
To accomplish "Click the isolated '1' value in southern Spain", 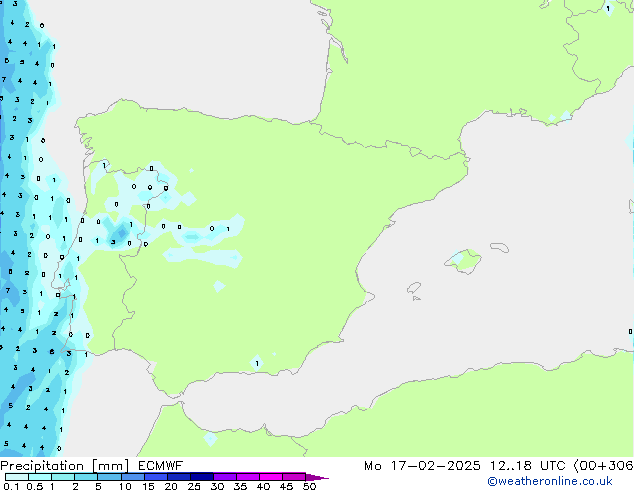I will point(257,363).
